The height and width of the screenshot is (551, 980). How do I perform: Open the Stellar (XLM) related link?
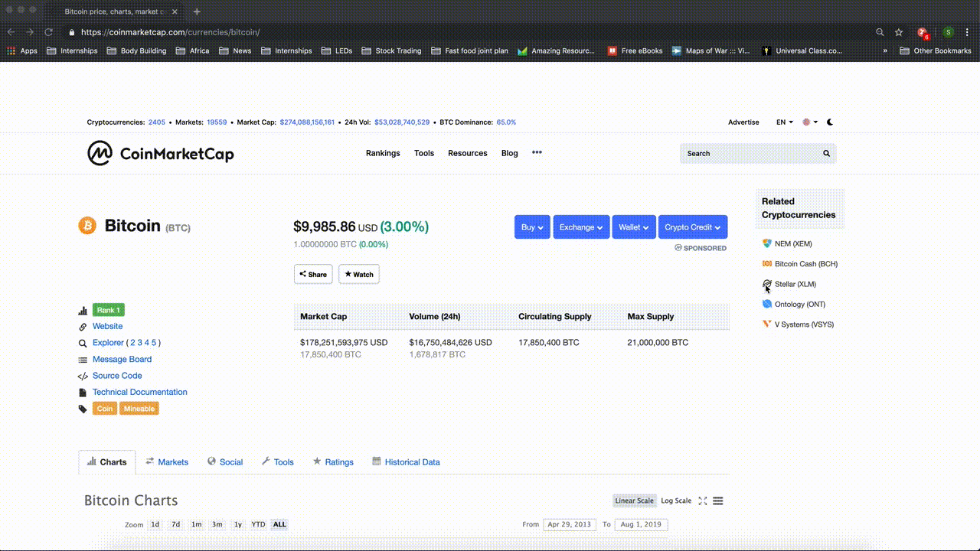pos(795,284)
